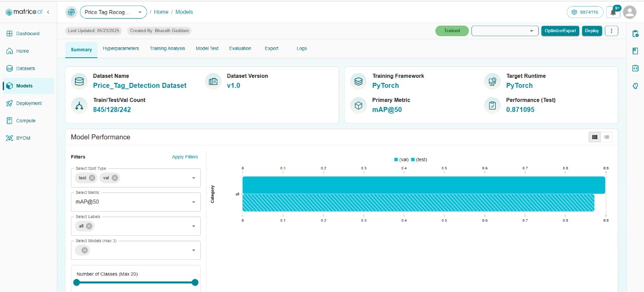
Task: Open user profile avatar
Action: 630,12
